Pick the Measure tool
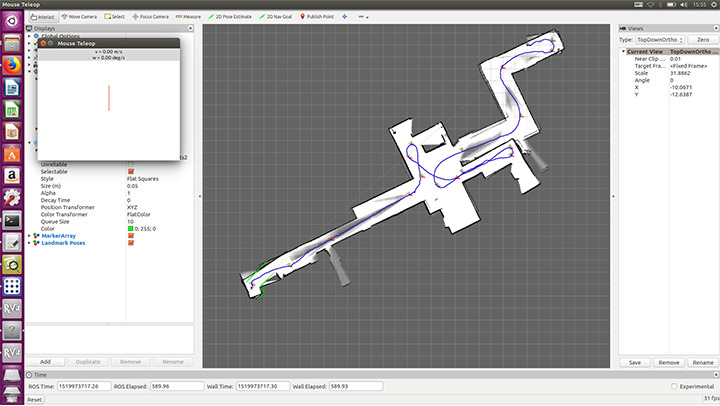The image size is (720, 406). 188,16
